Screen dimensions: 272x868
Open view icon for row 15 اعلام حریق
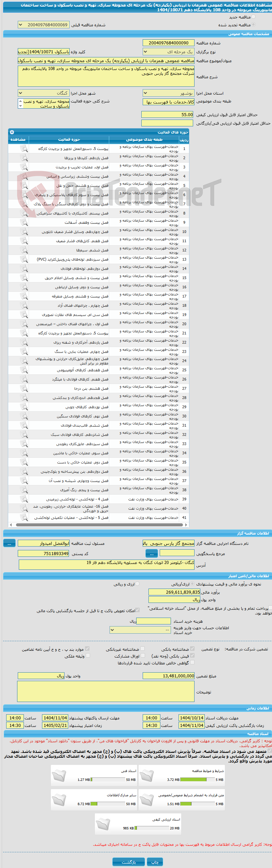[24, 278]
